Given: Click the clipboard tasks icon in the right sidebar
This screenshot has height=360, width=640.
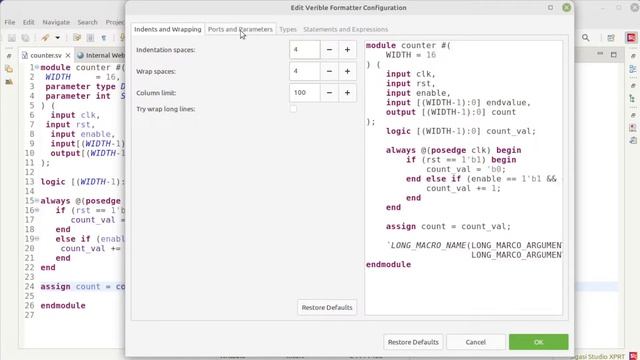Looking at the screenshot, I should point(633,140).
